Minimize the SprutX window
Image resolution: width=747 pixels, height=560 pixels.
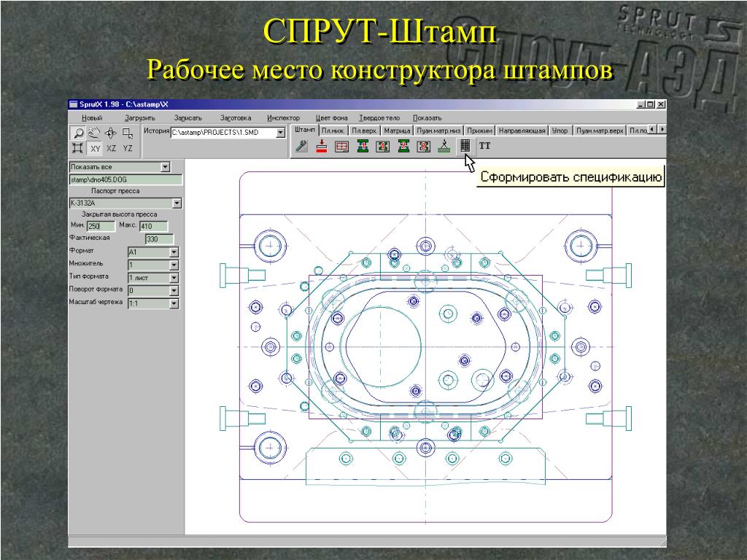640,104
